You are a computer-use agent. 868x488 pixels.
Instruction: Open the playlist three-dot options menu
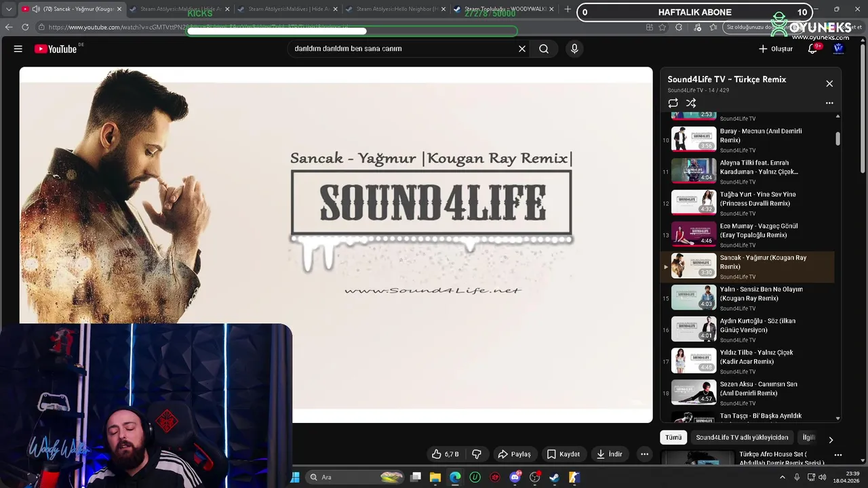coord(829,103)
